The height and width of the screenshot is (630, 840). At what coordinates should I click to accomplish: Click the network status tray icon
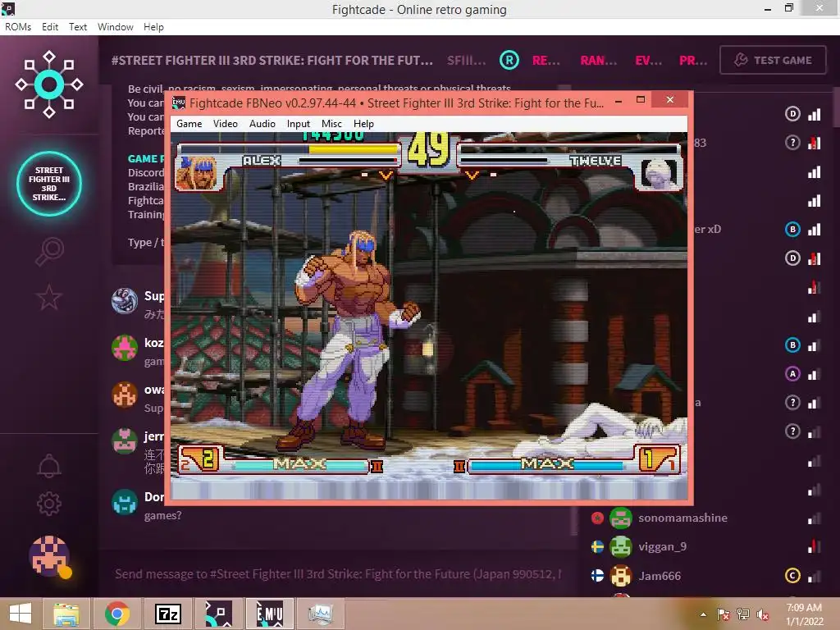click(743, 614)
